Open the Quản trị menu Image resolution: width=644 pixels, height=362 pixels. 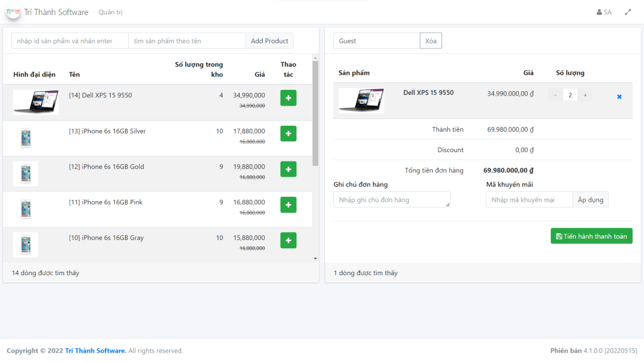[x=111, y=13]
